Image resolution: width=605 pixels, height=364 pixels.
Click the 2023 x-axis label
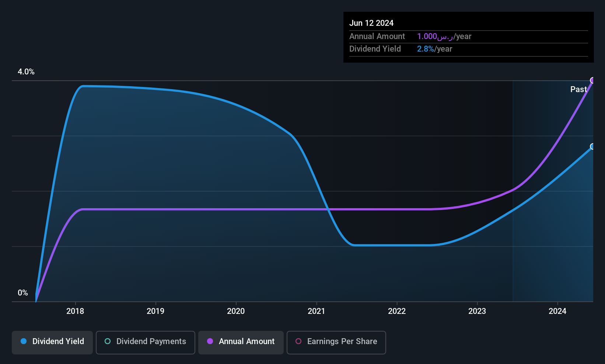tap(477, 311)
